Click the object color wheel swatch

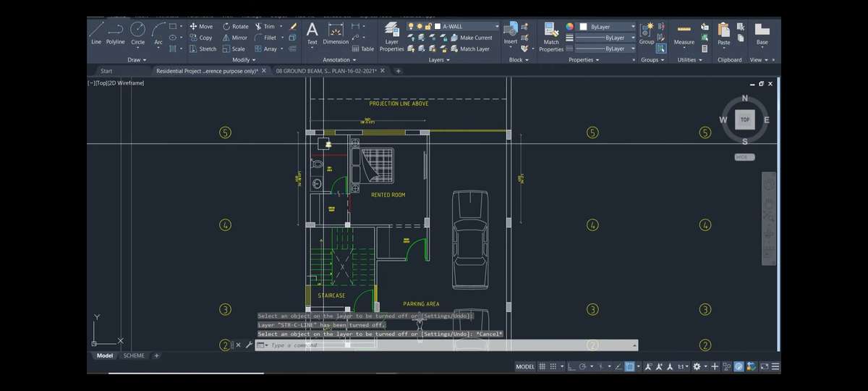(569, 27)
